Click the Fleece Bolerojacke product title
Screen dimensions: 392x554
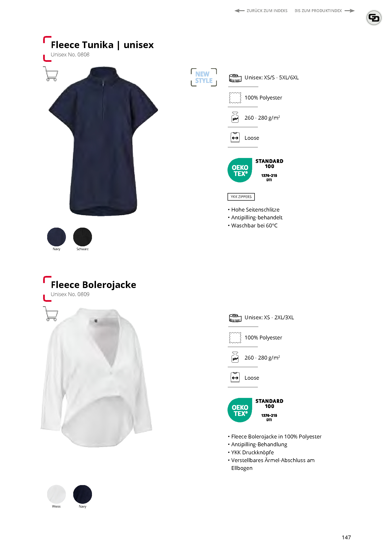[x=93, y=285]
